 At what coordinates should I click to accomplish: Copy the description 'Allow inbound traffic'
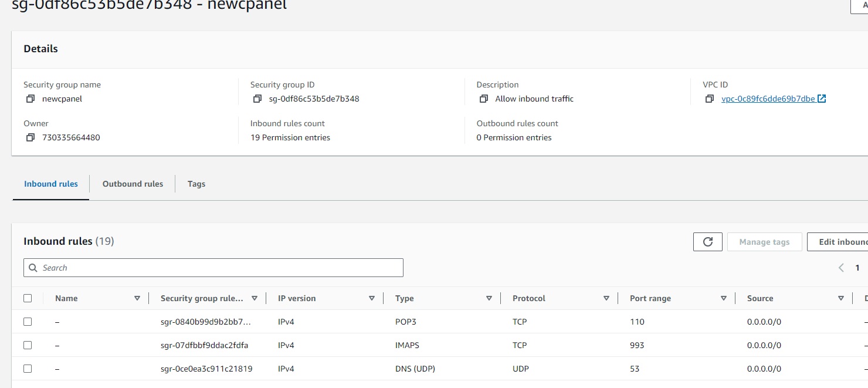coord(483,99)
